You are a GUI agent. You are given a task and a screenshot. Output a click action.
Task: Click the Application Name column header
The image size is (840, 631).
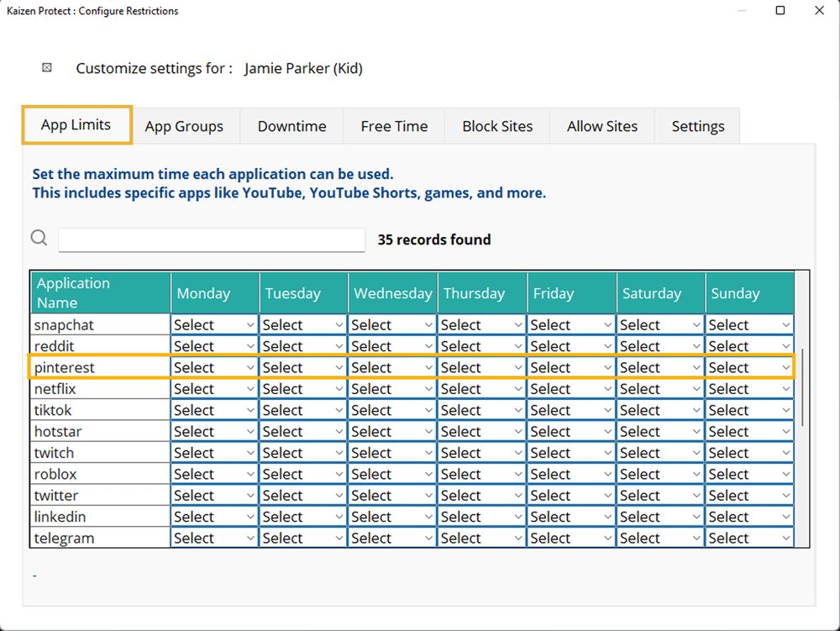[x=100, y=292]
